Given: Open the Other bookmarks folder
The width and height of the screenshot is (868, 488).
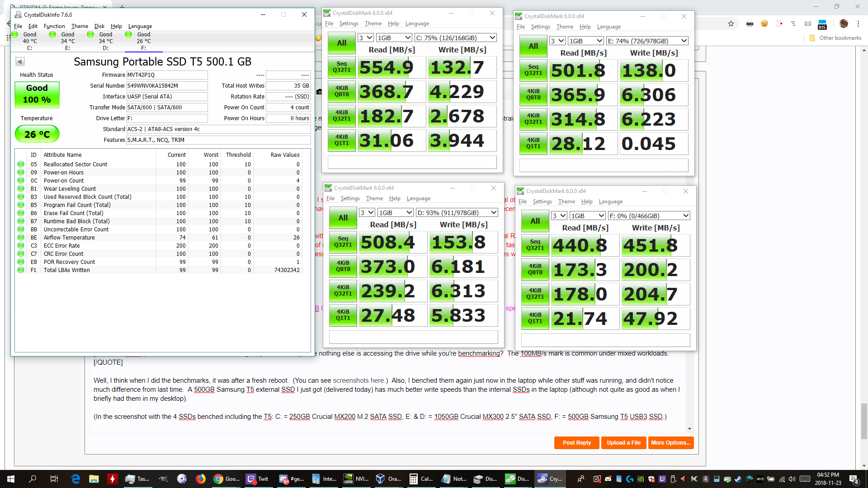Looking at the screenshot, I should click(x=835, y=38).
